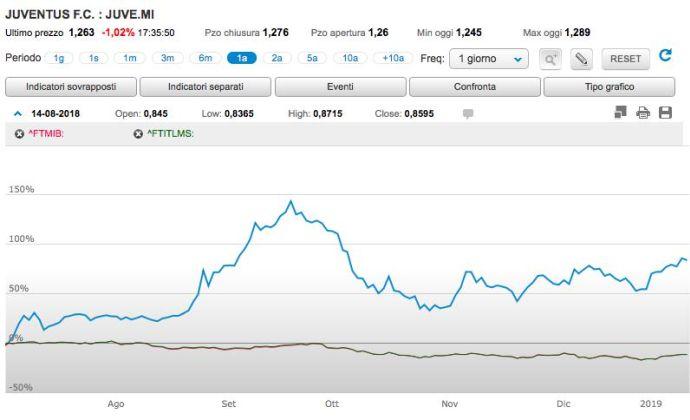Select the 6m period
Image resolution: width=690 pixels, height=420 pixels.
[x=205, y=58]
